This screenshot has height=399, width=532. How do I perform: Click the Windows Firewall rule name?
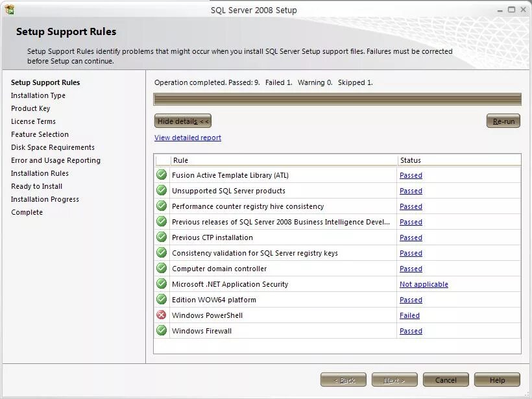tap(202, 331)
